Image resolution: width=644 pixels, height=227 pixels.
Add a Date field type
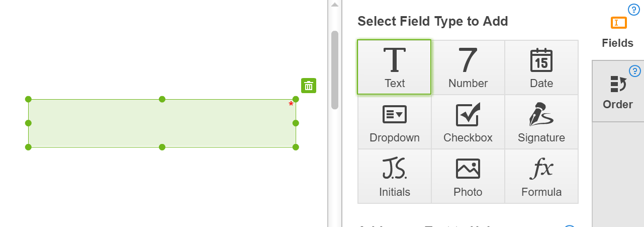[541, 67]
